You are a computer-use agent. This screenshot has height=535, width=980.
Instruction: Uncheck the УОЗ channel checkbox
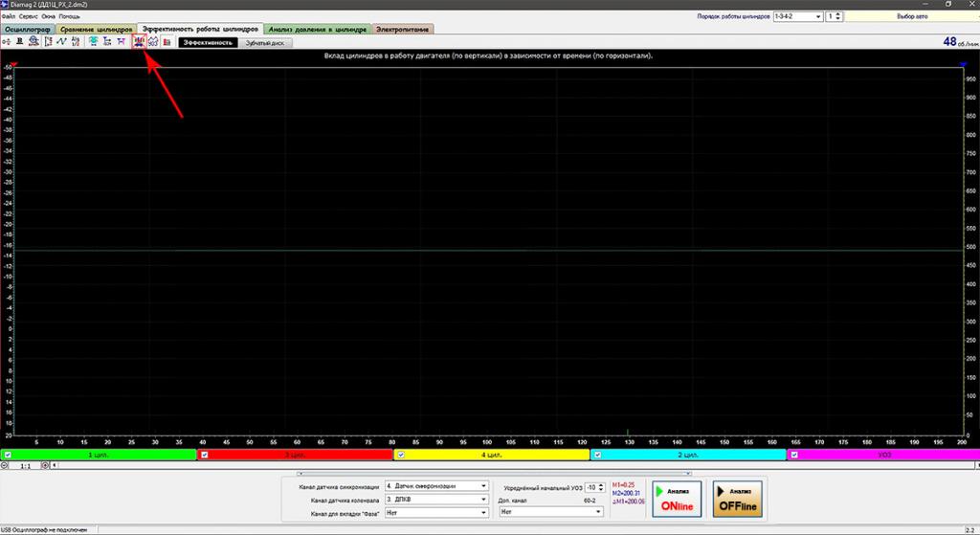coord(794,455)
